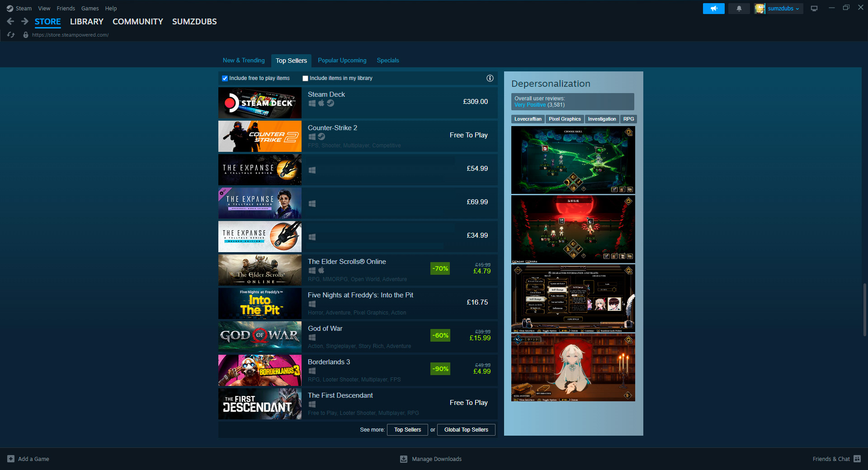Click the Friends & Chat icon
The image size is (868, 470).
(x=857, y=459)
